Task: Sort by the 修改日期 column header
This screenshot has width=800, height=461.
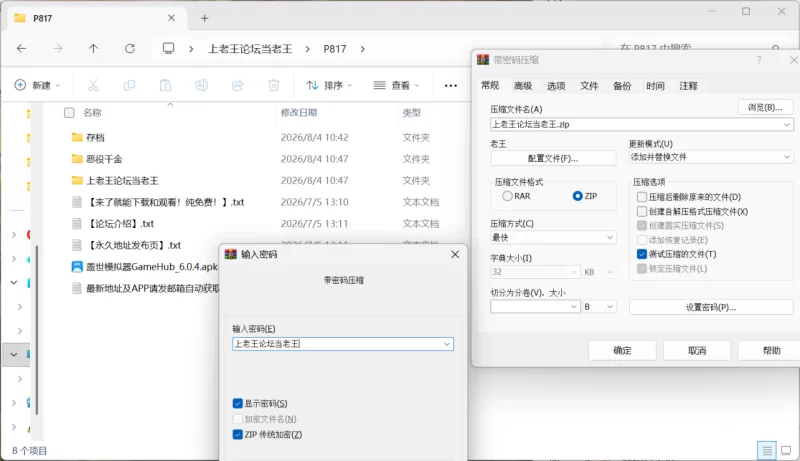Action: click(299, 113)
